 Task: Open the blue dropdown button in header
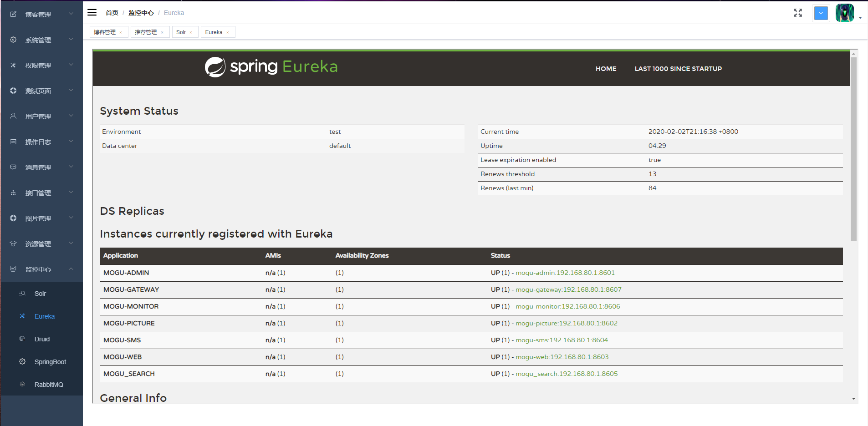point(821,13)
